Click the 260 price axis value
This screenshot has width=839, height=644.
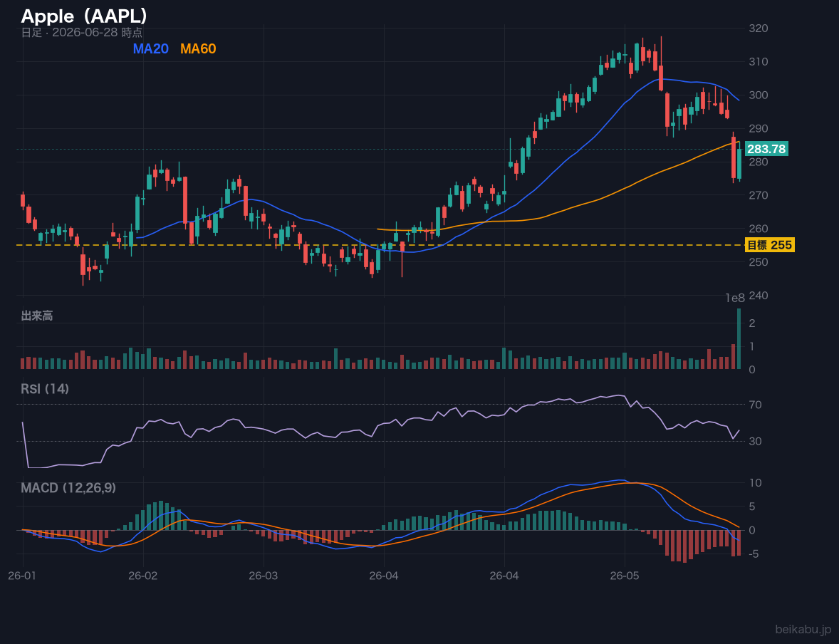point(759,229)
